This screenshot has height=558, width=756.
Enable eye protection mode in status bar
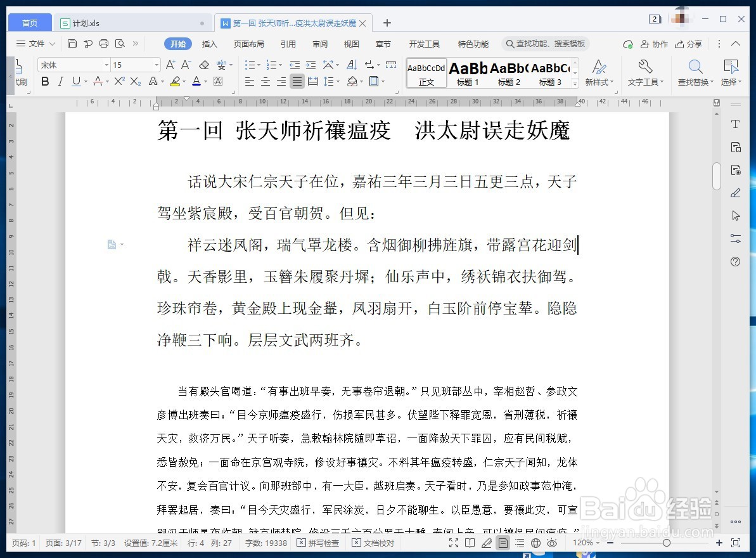click(552, 543)
